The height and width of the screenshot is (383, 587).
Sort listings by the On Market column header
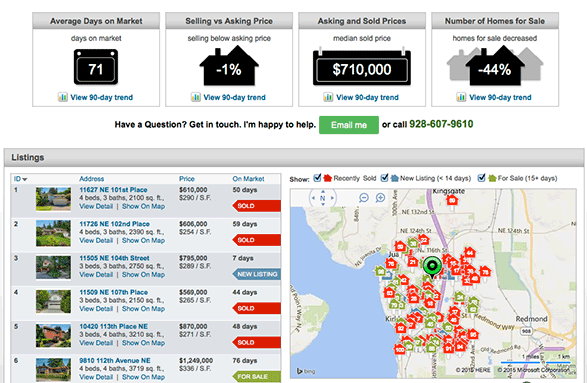(248, 179)
